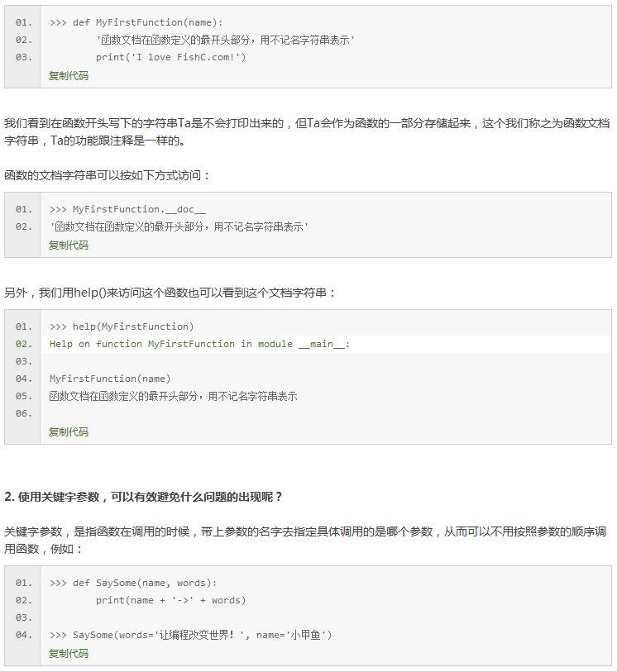Image resolution: width=617 pixels, height=672 pixels.
Task: Click 复制代码 under the MyFirstFunction definition code
Action: pos(69,76)
